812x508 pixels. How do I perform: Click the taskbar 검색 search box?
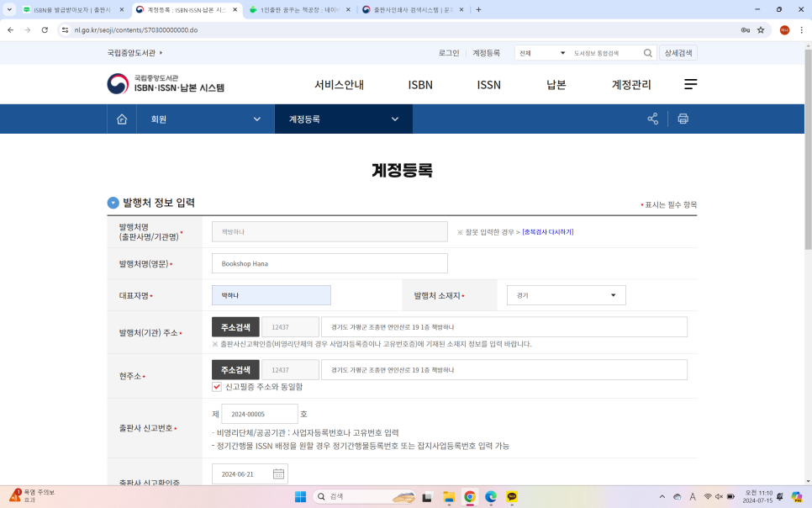365,496
